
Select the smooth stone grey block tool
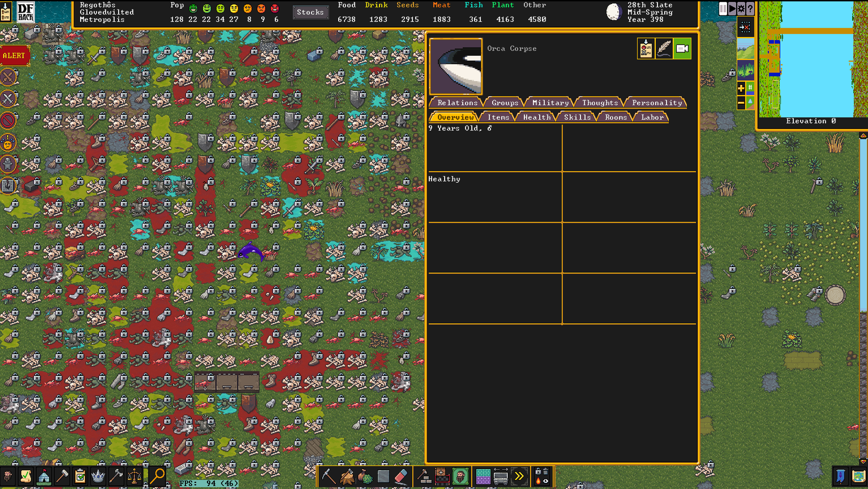click(x=383, y=476)
